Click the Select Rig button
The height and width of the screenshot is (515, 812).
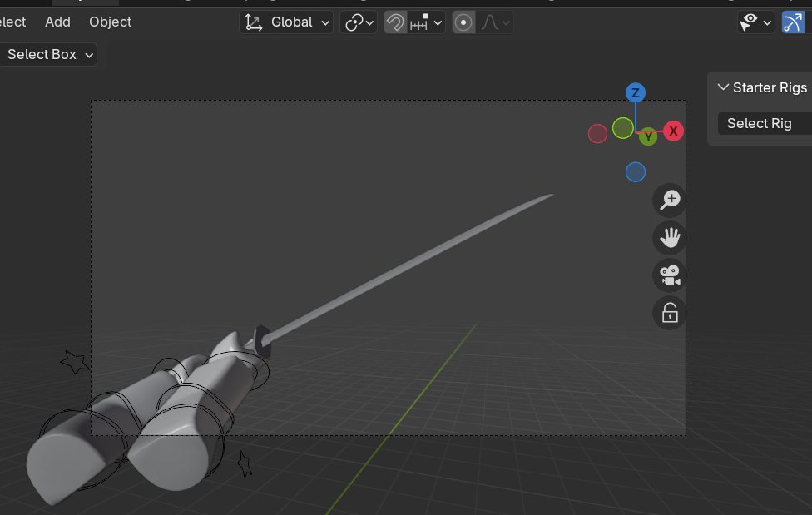coord(765,123)
